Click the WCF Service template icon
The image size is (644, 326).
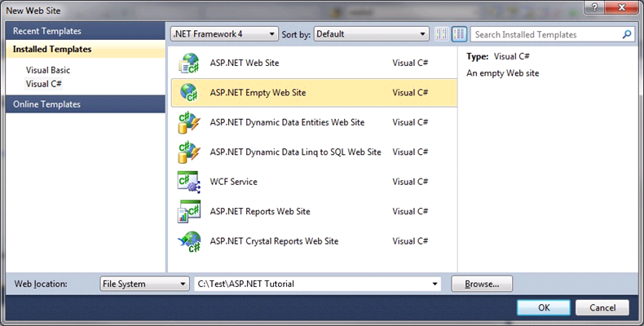(x=189, y=182)
